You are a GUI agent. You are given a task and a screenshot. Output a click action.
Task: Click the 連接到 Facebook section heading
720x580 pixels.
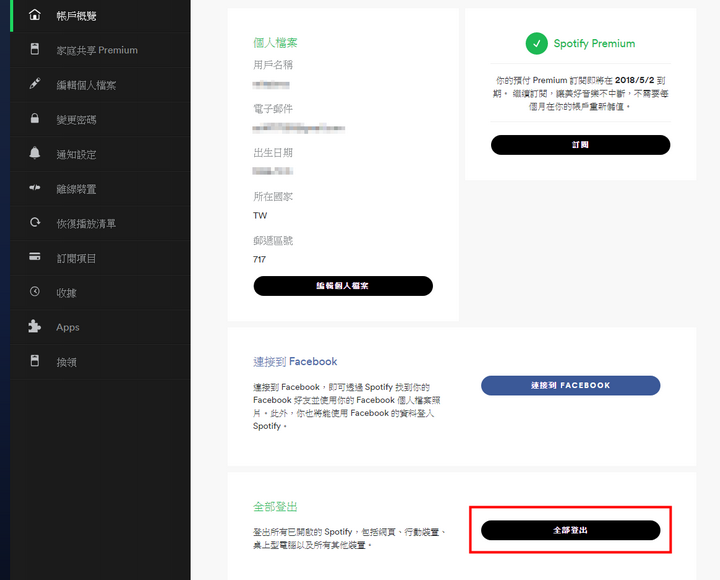(x=295, y=361)
